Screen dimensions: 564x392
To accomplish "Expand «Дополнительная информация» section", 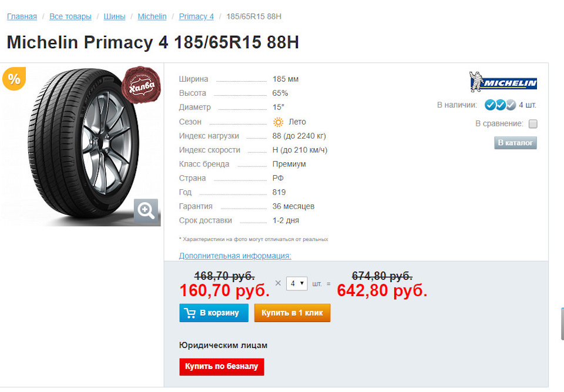I will click(x=235, y=256).
